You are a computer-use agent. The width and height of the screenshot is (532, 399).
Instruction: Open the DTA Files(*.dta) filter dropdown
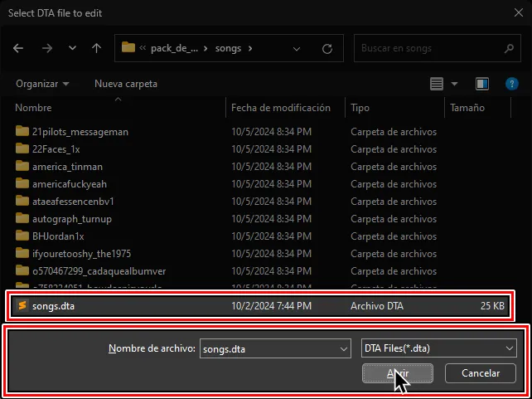pos(439,348)
